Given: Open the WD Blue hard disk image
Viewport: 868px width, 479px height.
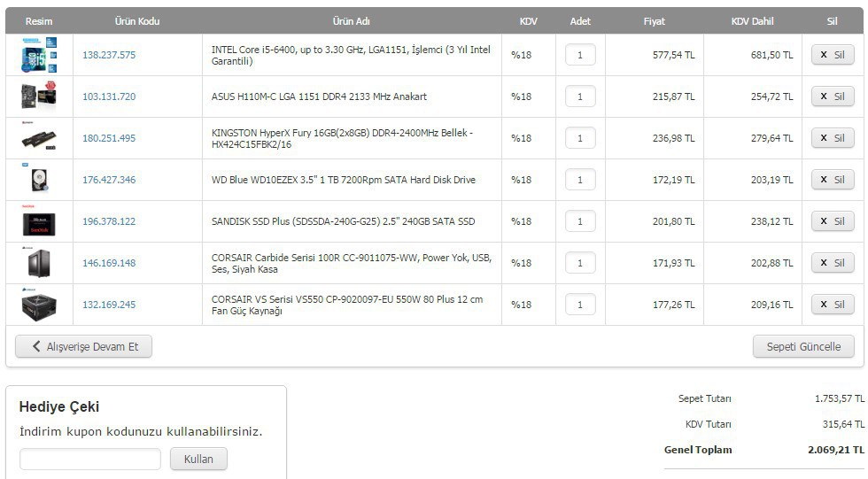Looking at the screenshot, I should tap(39, 179).
